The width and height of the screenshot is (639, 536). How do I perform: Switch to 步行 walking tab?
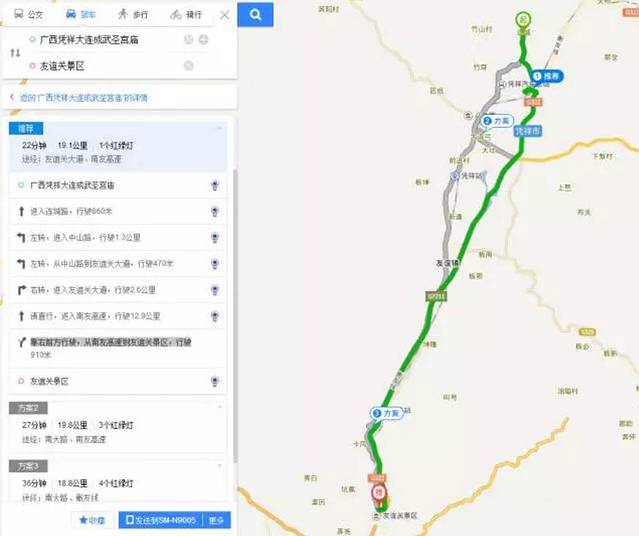tap(133, 14)
